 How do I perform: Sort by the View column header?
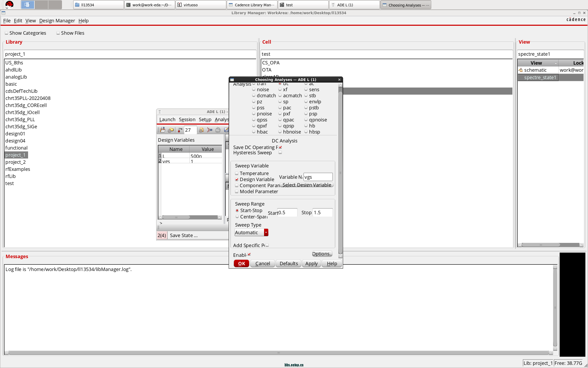[538, 63]
